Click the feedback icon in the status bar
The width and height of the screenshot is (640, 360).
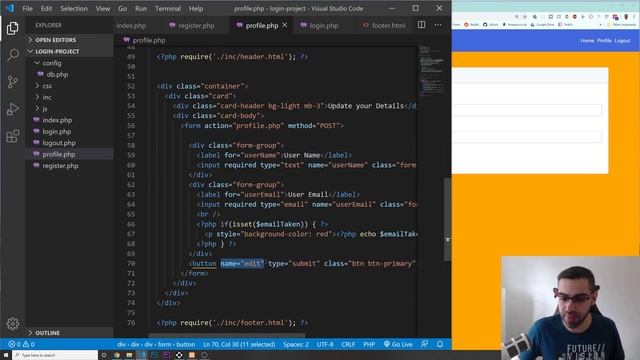point(424,344)
